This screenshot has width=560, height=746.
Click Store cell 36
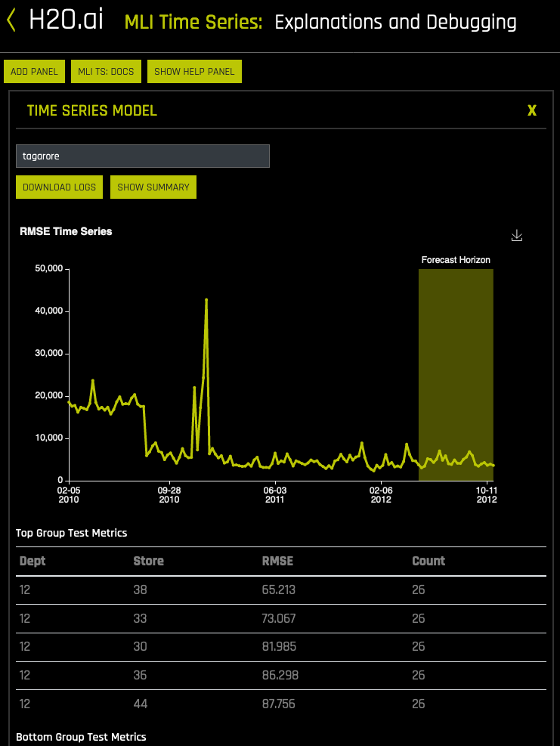[141, 675]
